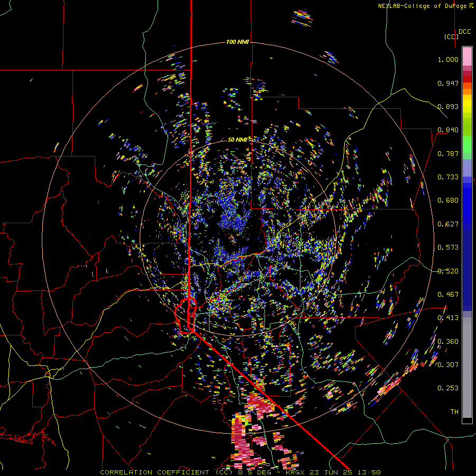476x476 pixels.
Task: Click the Correlation Coefficient caption at bottom
Action: [240, 472]
